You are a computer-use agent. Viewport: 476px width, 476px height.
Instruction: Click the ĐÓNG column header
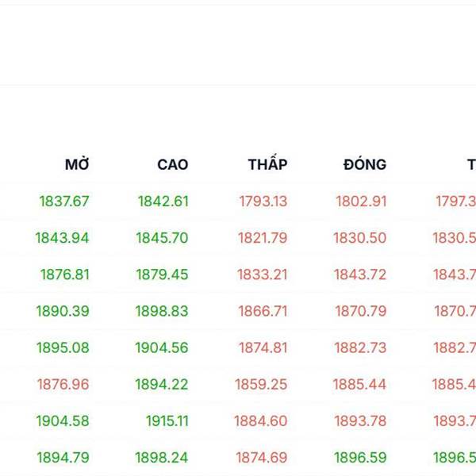[365, 165]
